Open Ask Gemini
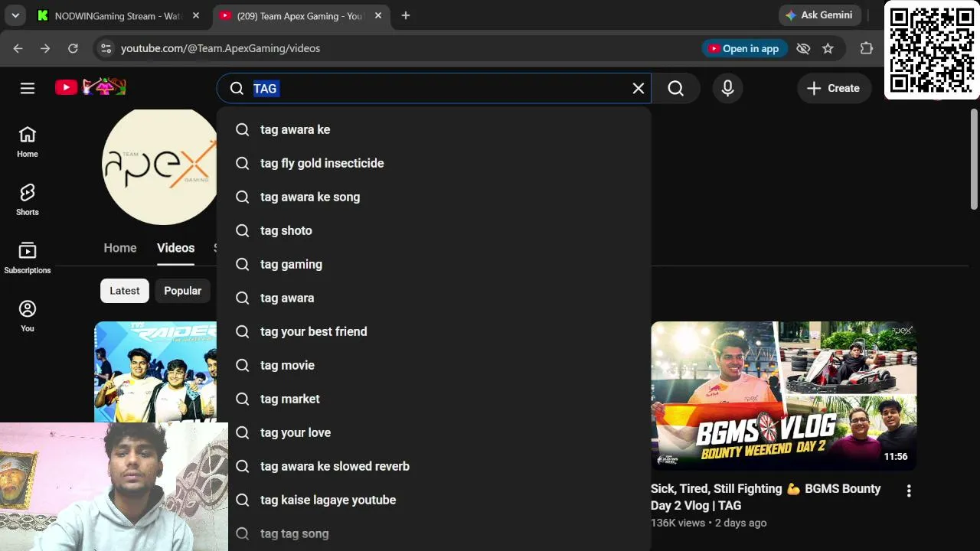Viewport: 980px width, 551px height. click(820, 15)
